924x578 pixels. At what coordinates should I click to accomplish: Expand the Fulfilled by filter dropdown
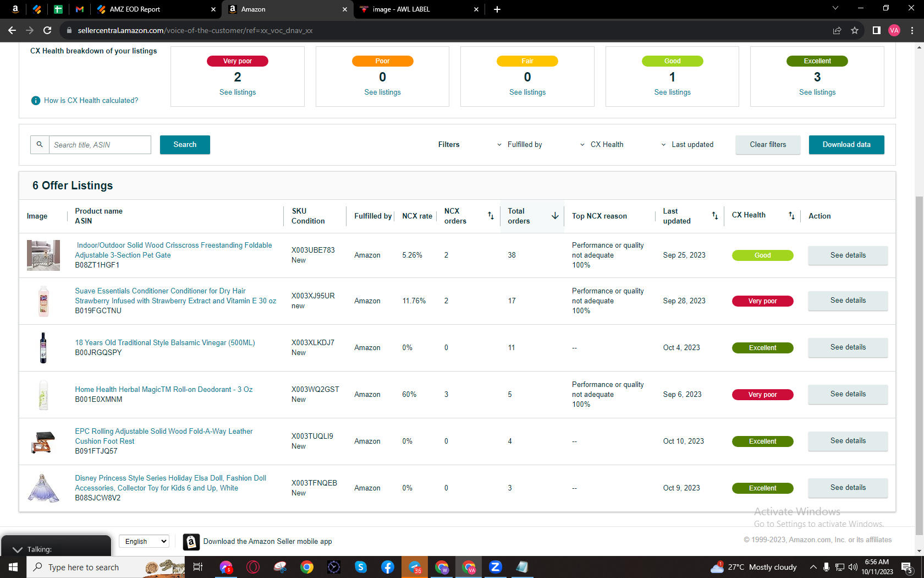pyautogui.click(x=519, y=145)
